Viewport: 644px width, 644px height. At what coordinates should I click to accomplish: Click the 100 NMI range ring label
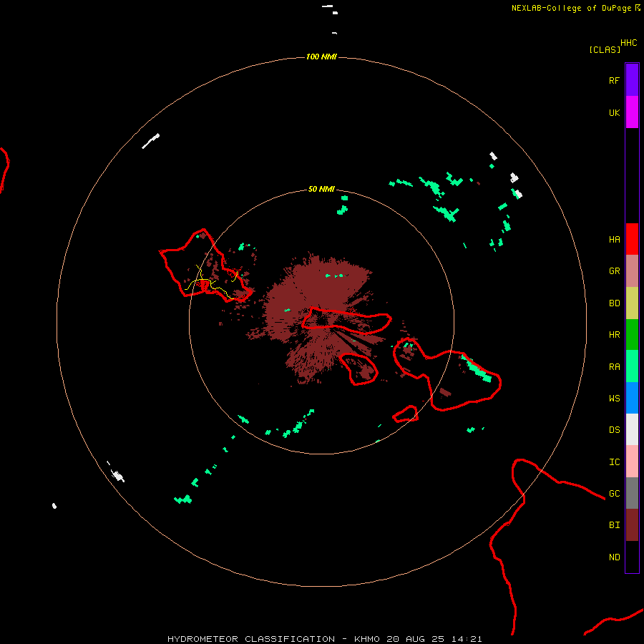tap(321, 57)
